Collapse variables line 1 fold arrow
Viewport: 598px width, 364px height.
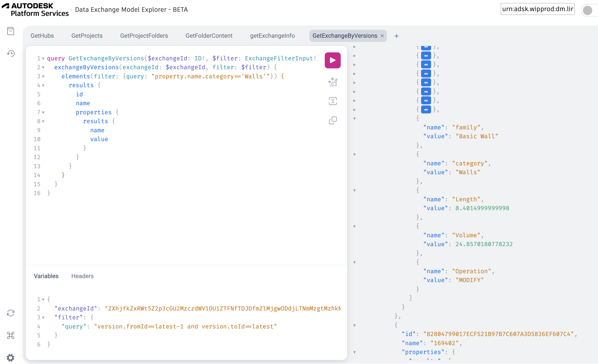pyautogui.click(x=43, y=299)
